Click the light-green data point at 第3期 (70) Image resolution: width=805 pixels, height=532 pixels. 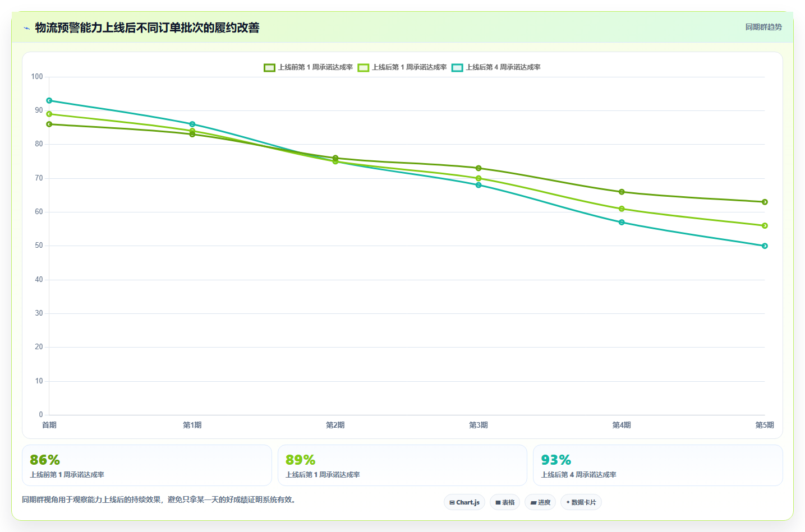pyautogui.click(x=479, y=178)
